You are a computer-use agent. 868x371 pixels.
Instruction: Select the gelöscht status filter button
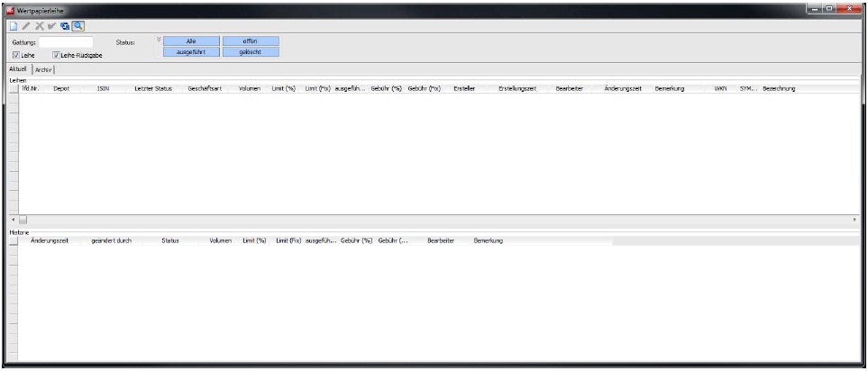(x=251, y=51)
